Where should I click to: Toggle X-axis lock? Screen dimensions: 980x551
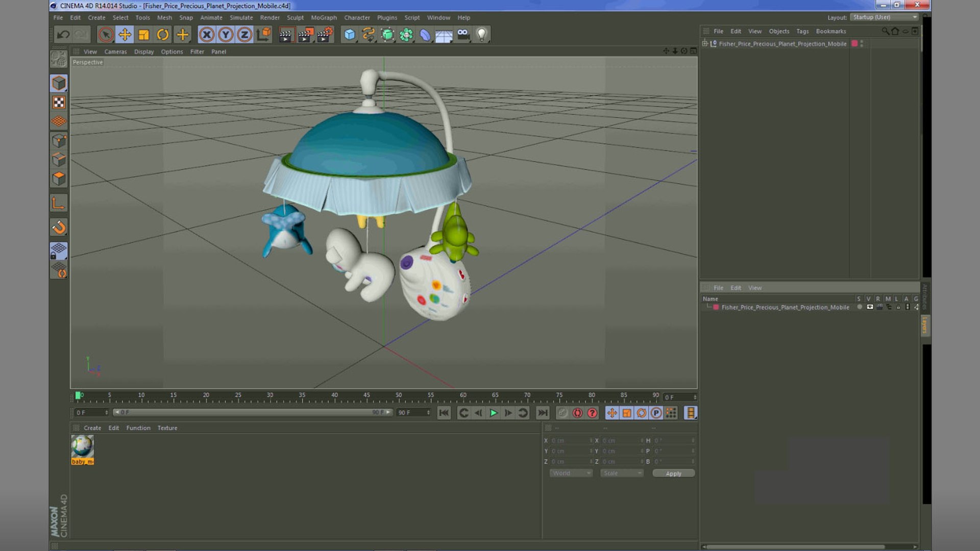(207, 35)
